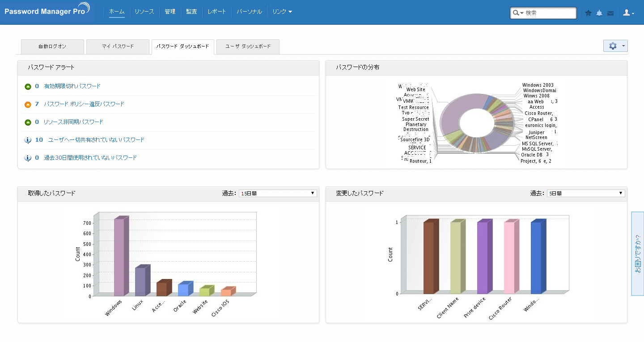Click the Sourcefire 3D pie label
Image resolution: width=644 pixels, height=342 pixels.
[415, 139]
